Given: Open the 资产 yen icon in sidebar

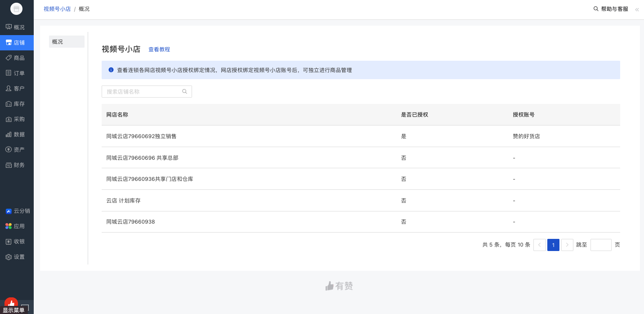Looking at the screenshot, I should click(x=9, y=149).
